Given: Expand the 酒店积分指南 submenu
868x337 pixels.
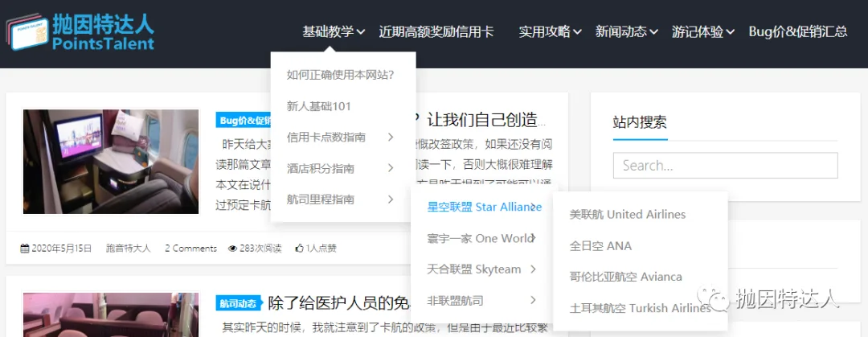Looking at the screenshot, I should [x=342, y=168].
